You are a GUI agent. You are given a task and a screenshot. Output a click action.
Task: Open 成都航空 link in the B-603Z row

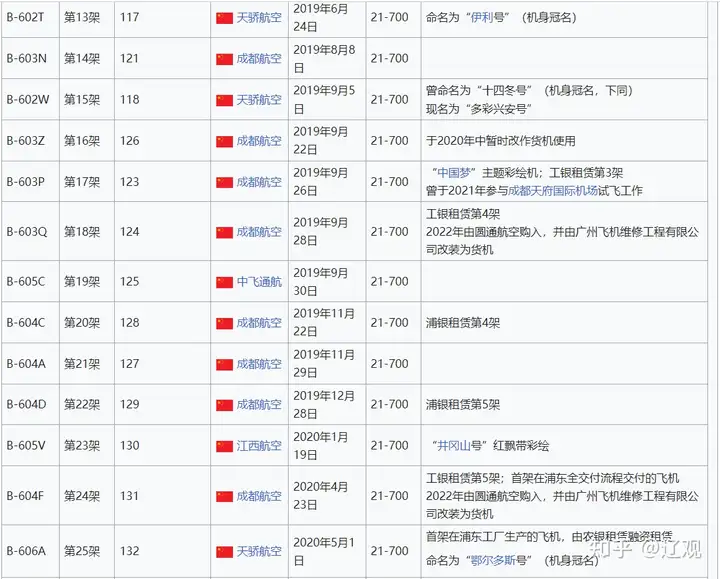click(x=259, y=141)
